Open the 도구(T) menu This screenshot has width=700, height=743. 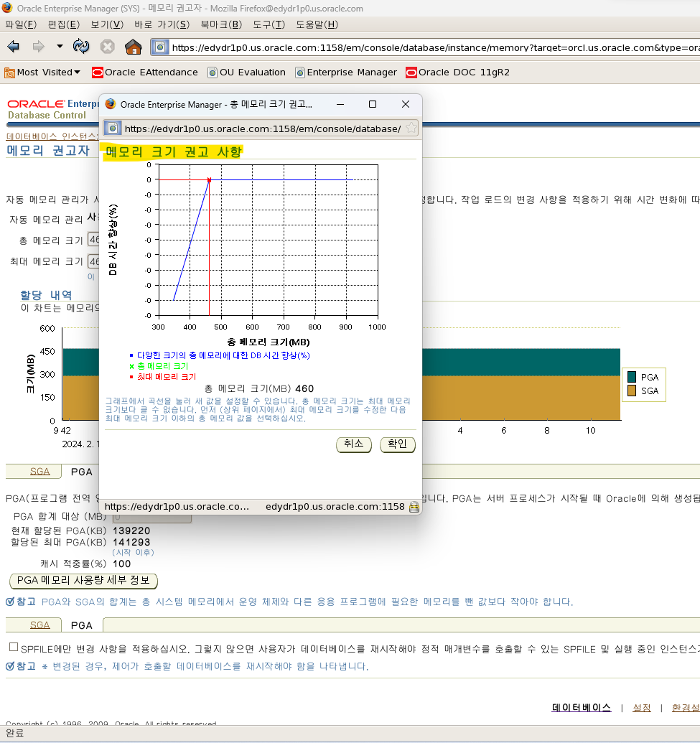[269, 24]
